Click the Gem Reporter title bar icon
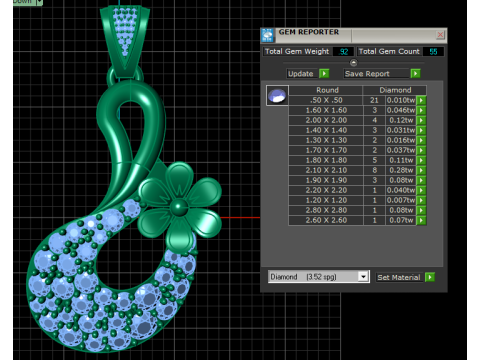This screenshot has height=360, width=480. [267, 35]
